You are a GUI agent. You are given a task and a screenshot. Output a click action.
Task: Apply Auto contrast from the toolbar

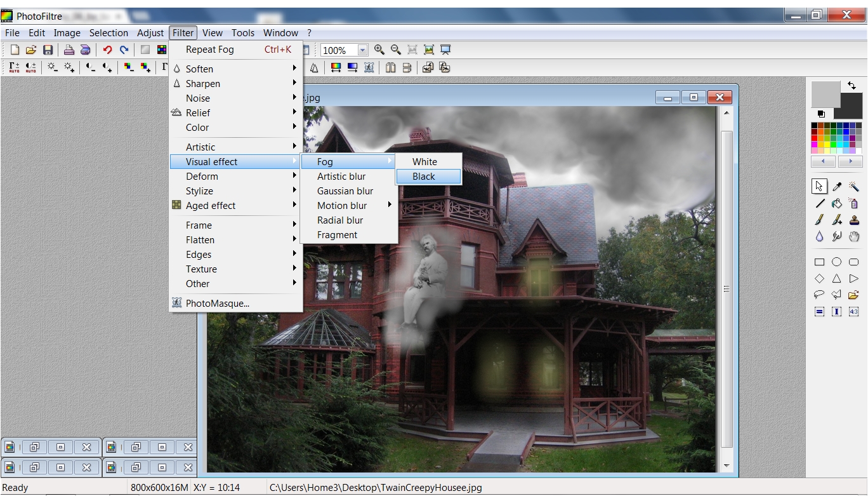(x=30, y=67)
